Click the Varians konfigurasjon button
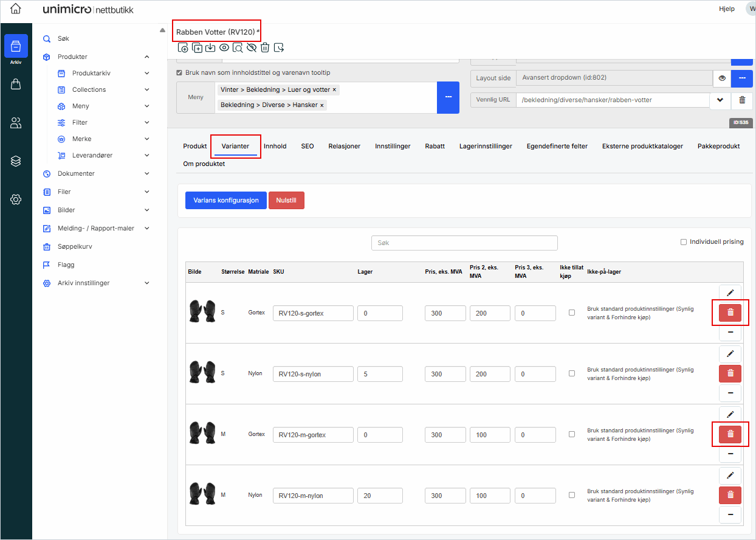This screenshot has height=540, width=756. (x=225, y=200)
